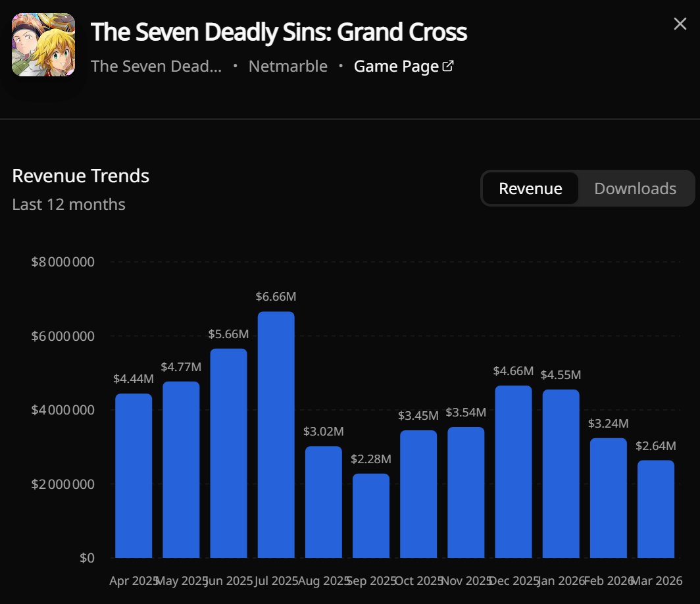
Task: Click the Oct 2025 revenue bar
Action: point(418,493)
